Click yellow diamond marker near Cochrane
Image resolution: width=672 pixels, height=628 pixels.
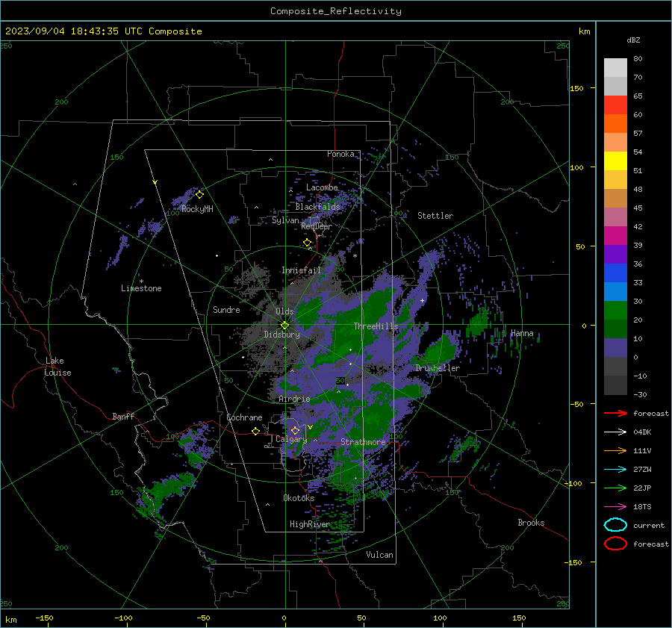[x=255, y=431]
